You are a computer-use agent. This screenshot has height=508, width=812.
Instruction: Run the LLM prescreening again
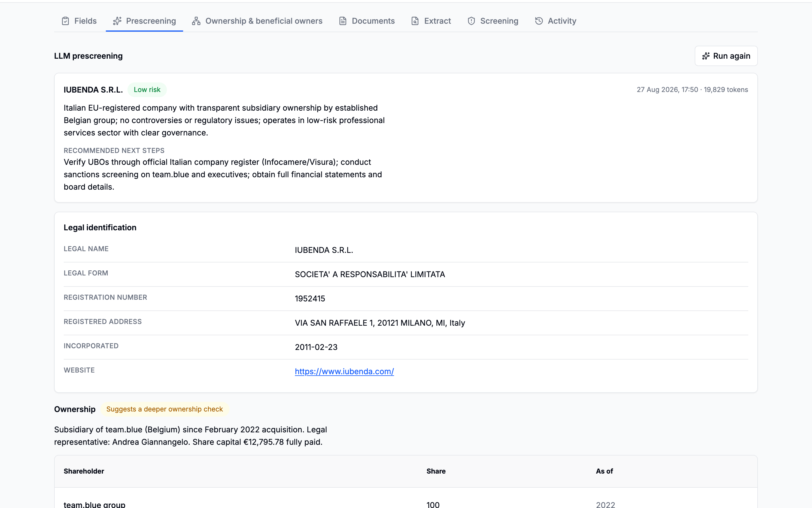(x=726, y=56)
